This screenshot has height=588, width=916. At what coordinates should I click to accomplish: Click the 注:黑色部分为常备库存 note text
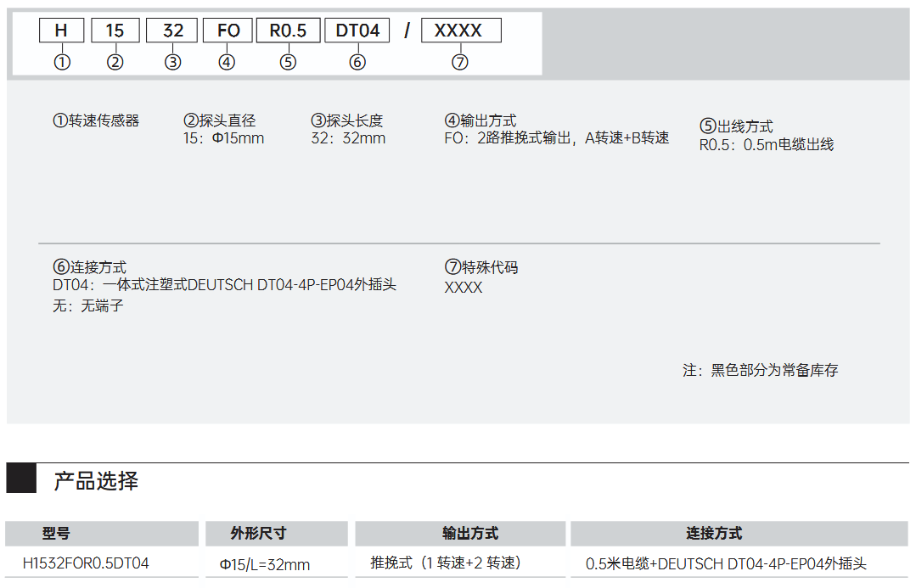pos(760,371)
